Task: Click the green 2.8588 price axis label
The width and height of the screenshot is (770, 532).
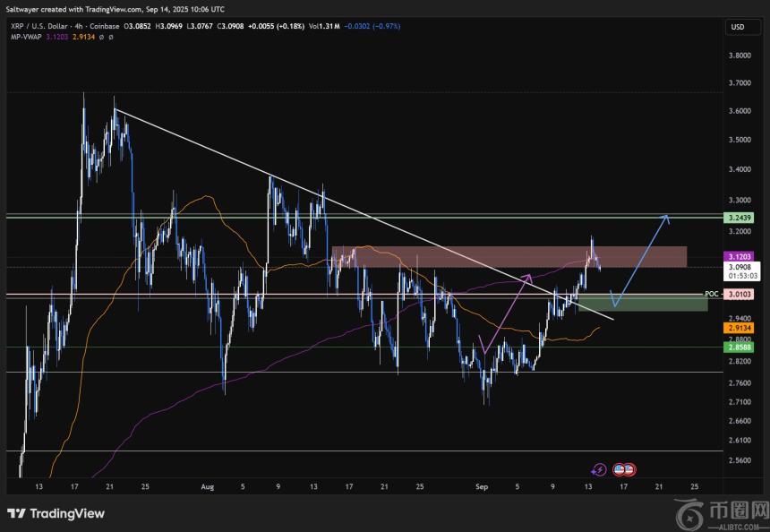Action: [740, 347]
